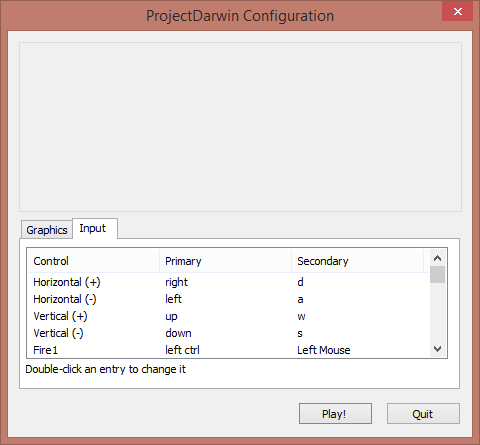This screenshot has height=445, width=480.
Task: Click the 'right' primary key entry
Action: pos(177,283)
